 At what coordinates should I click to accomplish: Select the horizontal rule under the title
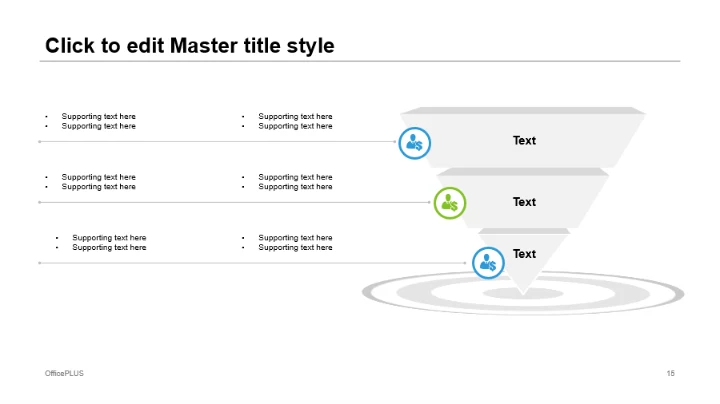[360, 62]
